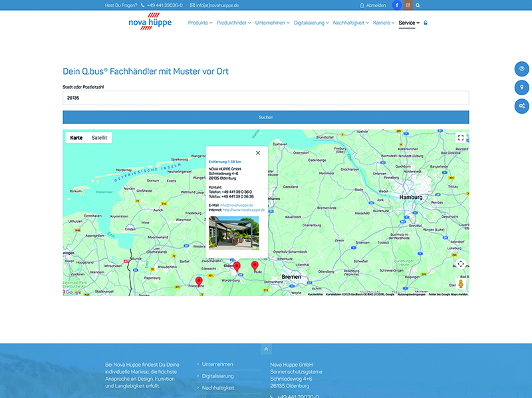Close the dealer info popup on map
This screenshot has width=532, height=398.
(258, 153)
